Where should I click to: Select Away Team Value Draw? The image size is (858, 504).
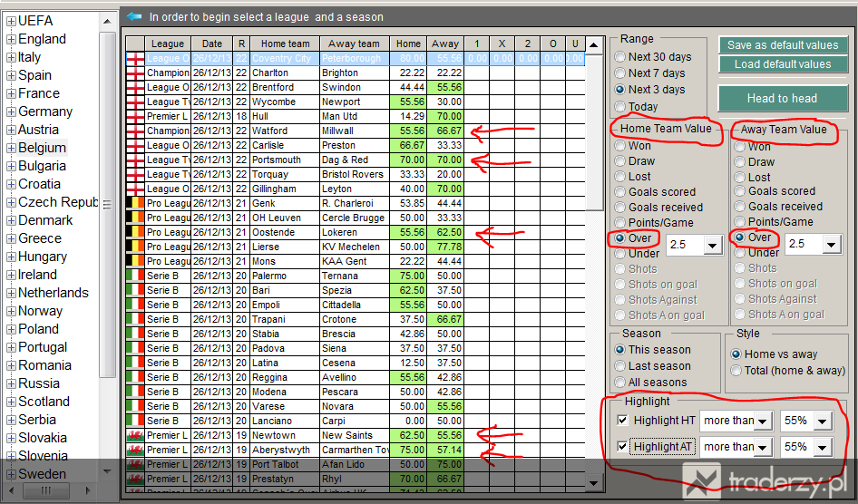[x=740, y=161]
